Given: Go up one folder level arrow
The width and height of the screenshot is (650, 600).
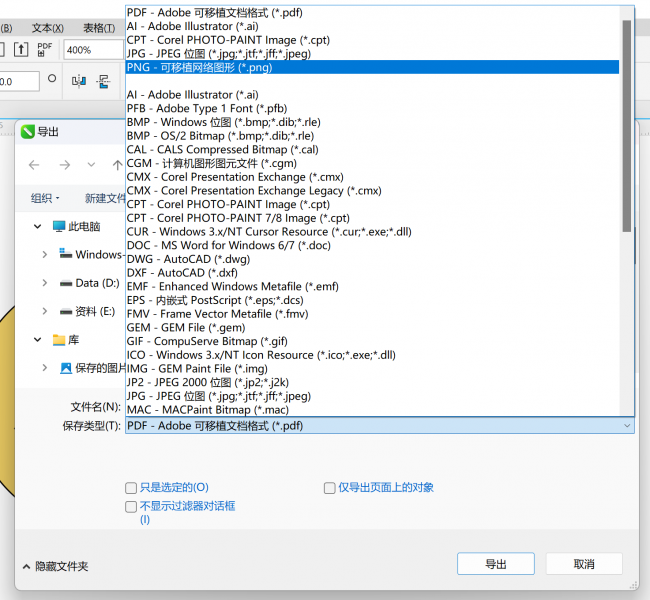Looking at the screenshot, I should click(x=117, y=165).
